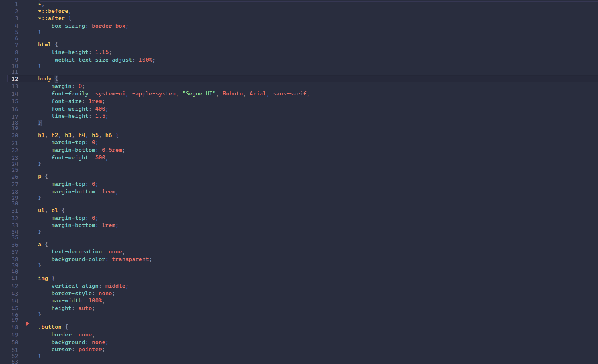The image size is (598, 364).
Task: Click the vertical-align property name
Action: tap(75, 286)
